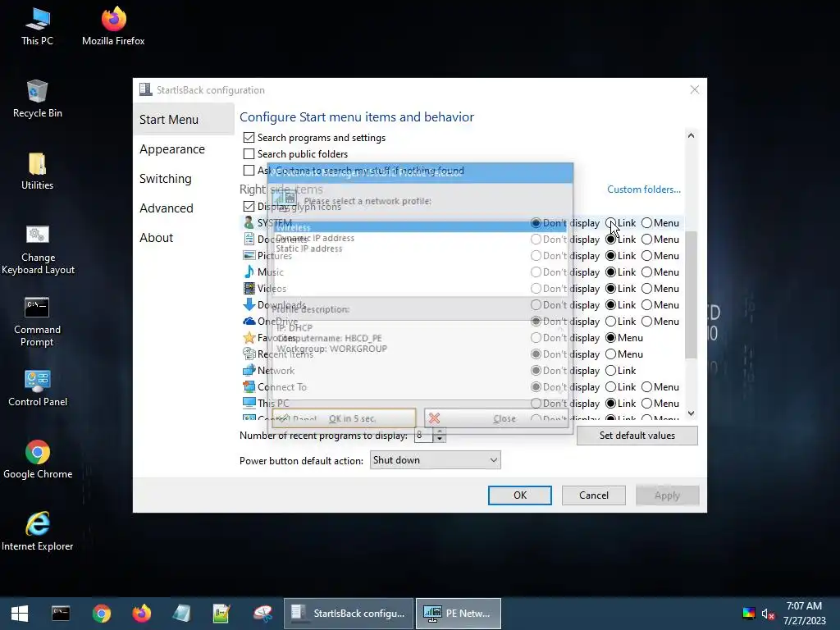Open the Custom folders link
This screenshot has width=840, height=630.
pyautogui.click(x=643, y=189)
